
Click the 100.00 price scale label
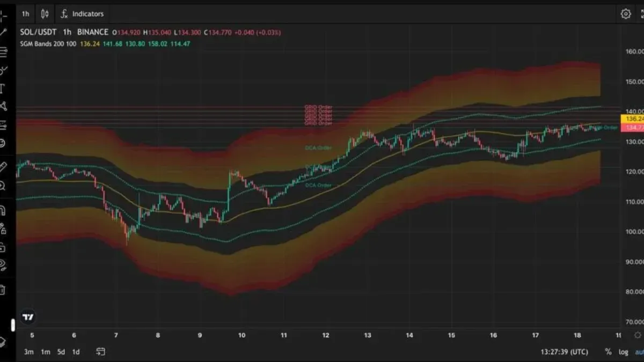pos(634,232)
